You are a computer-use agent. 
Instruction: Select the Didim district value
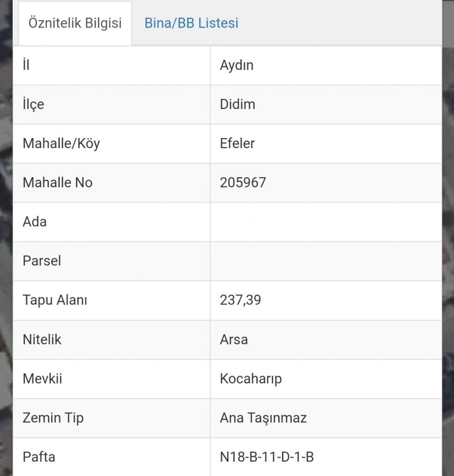(237, 104)
